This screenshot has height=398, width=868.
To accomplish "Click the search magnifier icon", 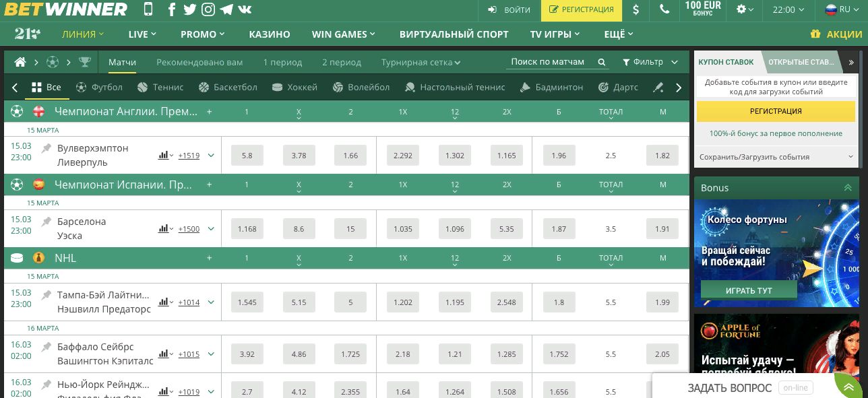I will pyautogui.click(x=602, y=62).
